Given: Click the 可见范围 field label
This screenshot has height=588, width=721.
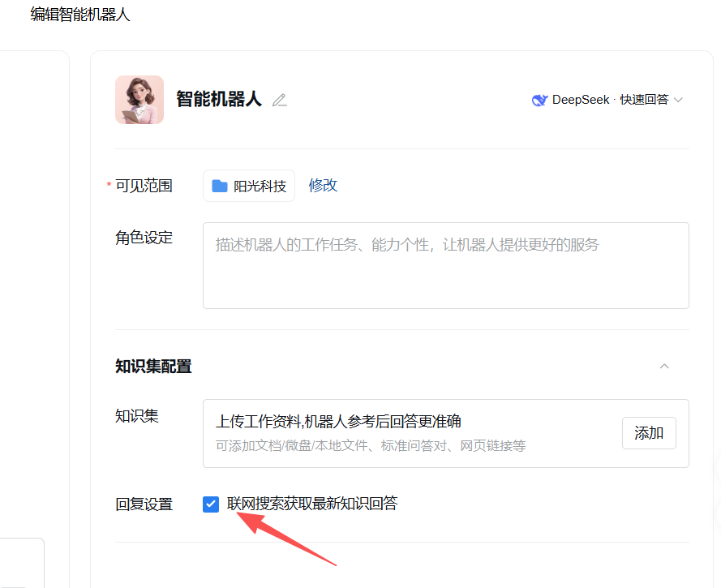Looking at the screenshot, I should coord(144,186).
